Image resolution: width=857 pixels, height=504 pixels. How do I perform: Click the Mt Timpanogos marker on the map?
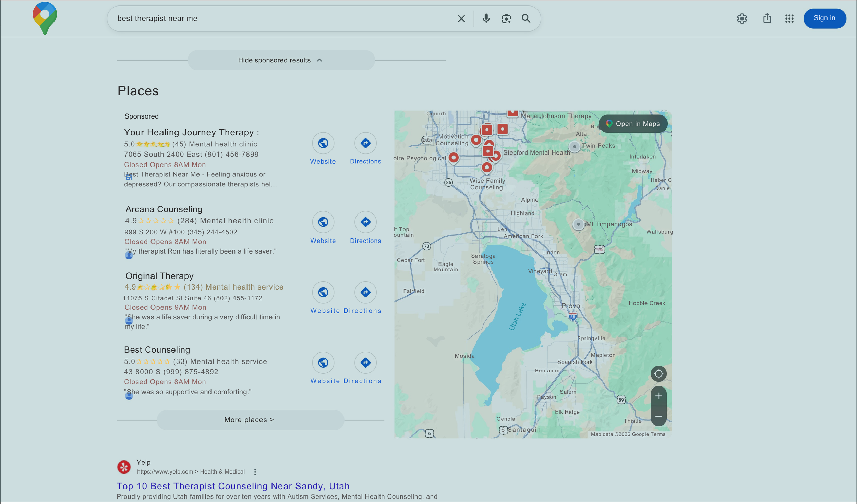tap(578, 224)
